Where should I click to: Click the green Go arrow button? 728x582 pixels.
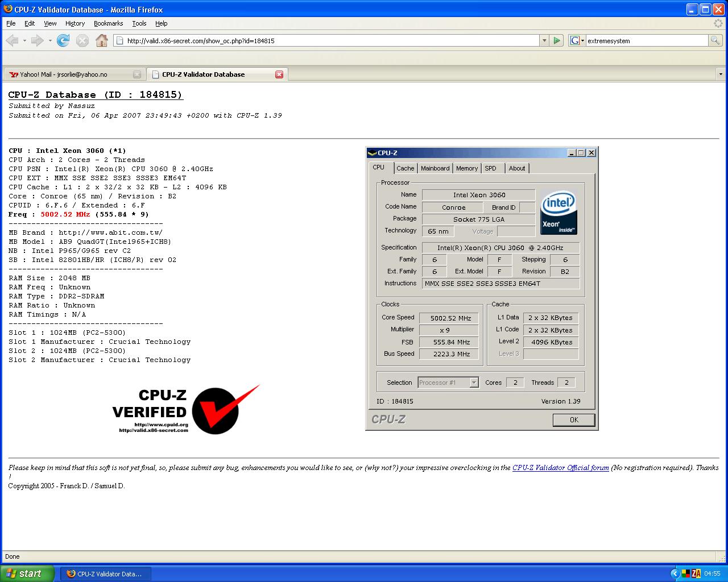point(557,40)
